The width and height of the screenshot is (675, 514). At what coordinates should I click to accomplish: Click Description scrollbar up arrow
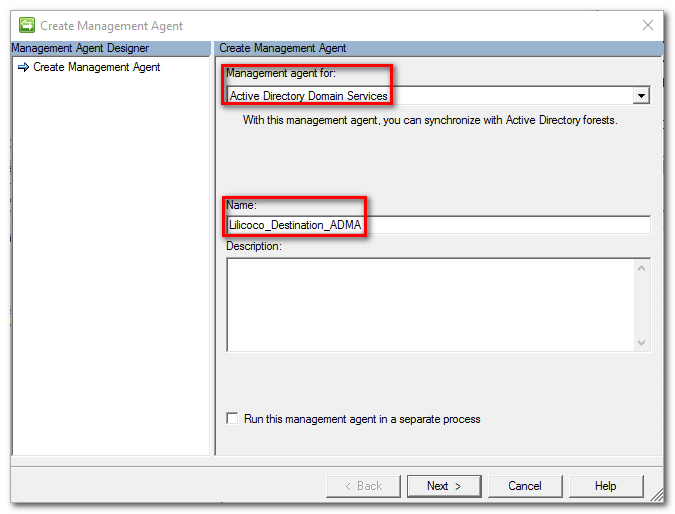(x=641, y=268)
